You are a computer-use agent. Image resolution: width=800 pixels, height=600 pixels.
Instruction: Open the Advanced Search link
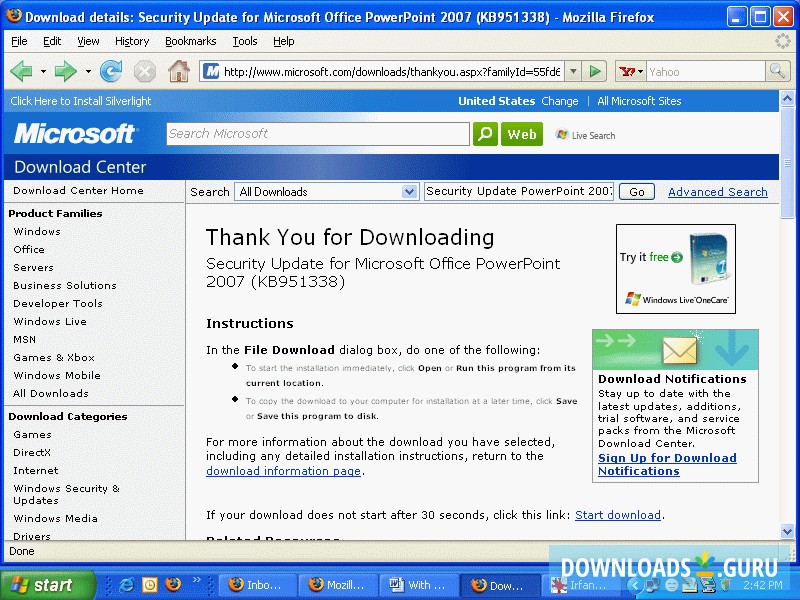718,192
